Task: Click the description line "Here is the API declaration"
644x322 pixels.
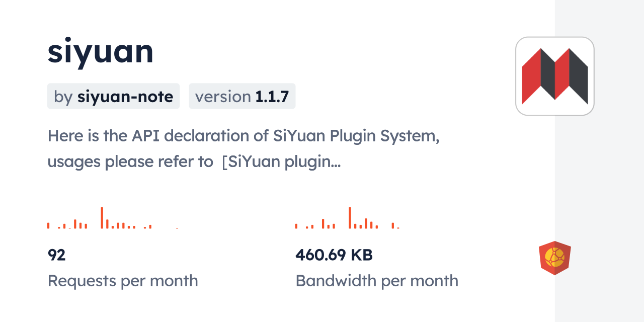Action: click(244, 136)
